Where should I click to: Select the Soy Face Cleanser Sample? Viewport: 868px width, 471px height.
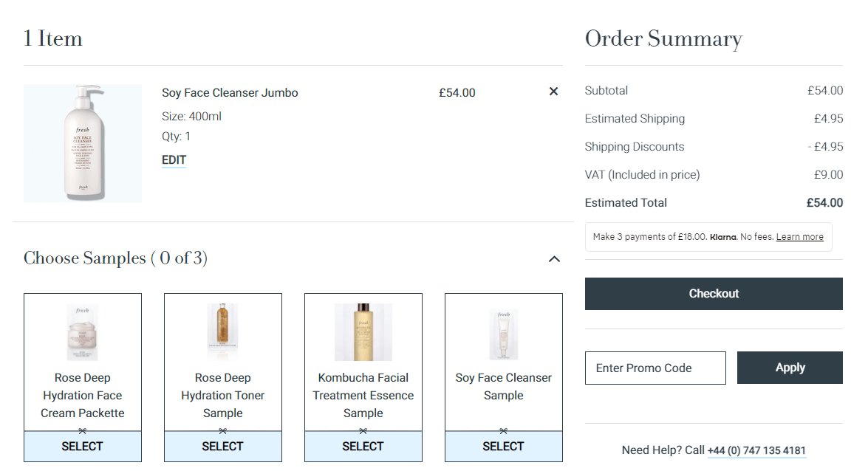[x=503, y=446]
